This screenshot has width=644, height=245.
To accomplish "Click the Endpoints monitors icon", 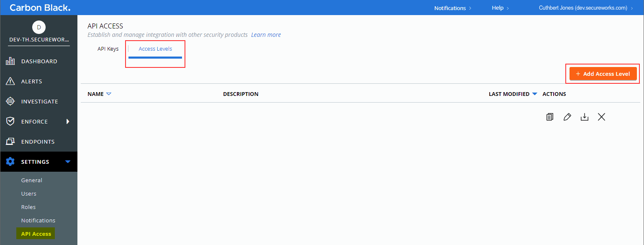I will coord(10,142).
